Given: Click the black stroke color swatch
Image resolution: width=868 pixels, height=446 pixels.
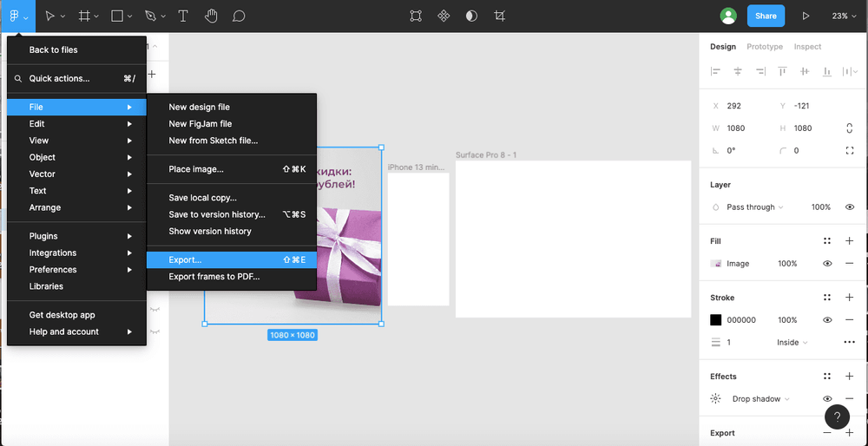Looking at the screenshot, I should point(716,320).
